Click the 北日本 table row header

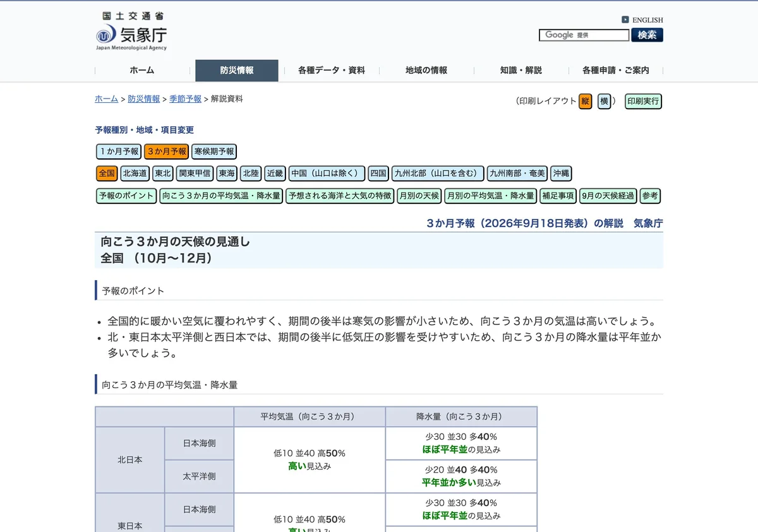(129, 460)
